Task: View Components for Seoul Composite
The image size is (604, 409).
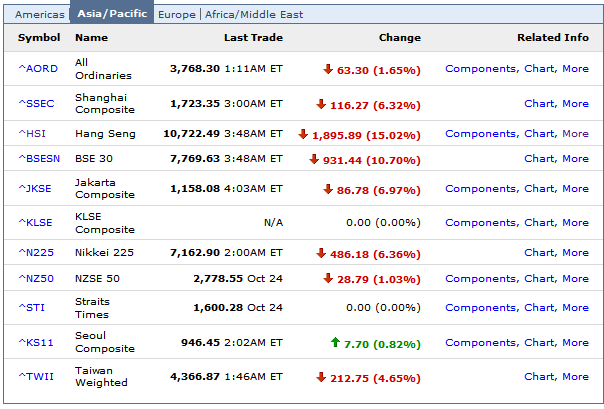Action: coord(480,343)
